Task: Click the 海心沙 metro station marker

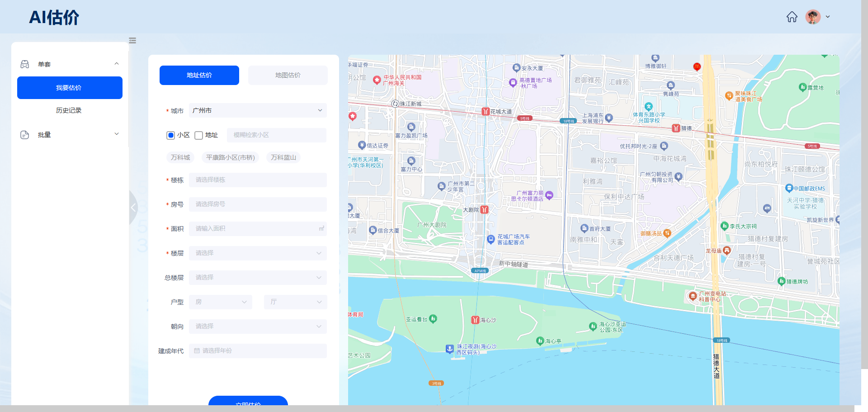Action: 475,320
